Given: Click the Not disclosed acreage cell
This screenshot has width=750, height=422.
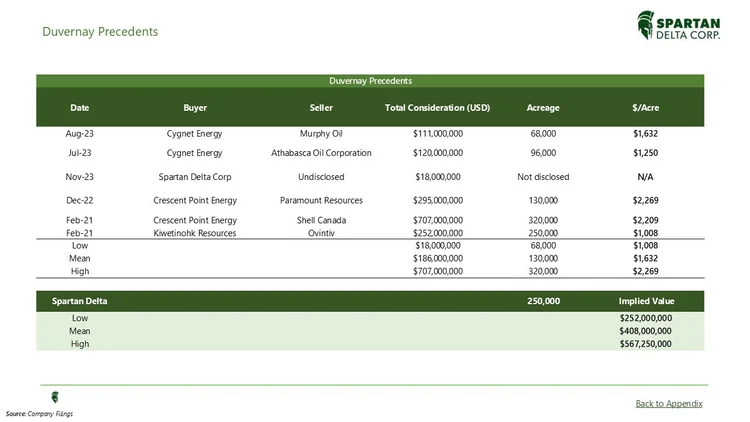Looking at the screenshot, I should coord(543,177).
